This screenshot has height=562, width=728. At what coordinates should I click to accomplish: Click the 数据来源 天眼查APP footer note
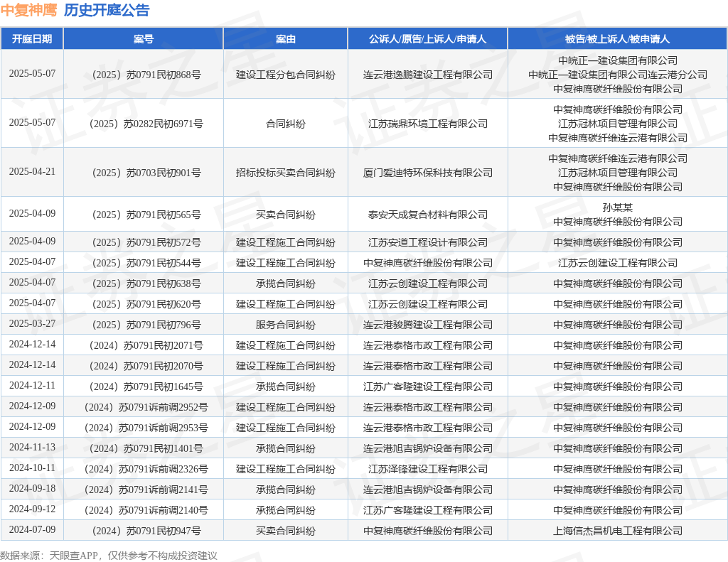pos(109,556)
